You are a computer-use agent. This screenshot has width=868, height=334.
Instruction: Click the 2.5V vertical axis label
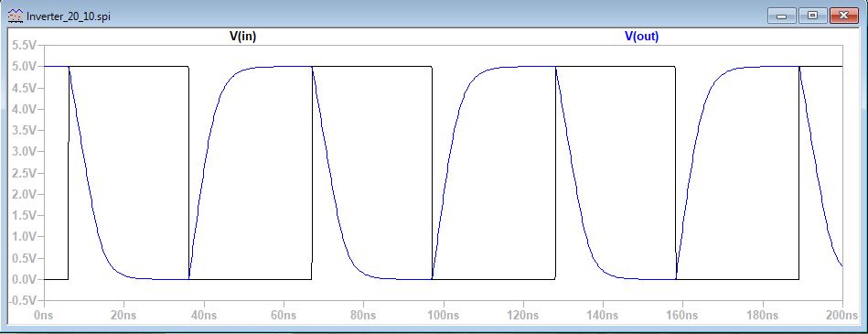point(24,173)
